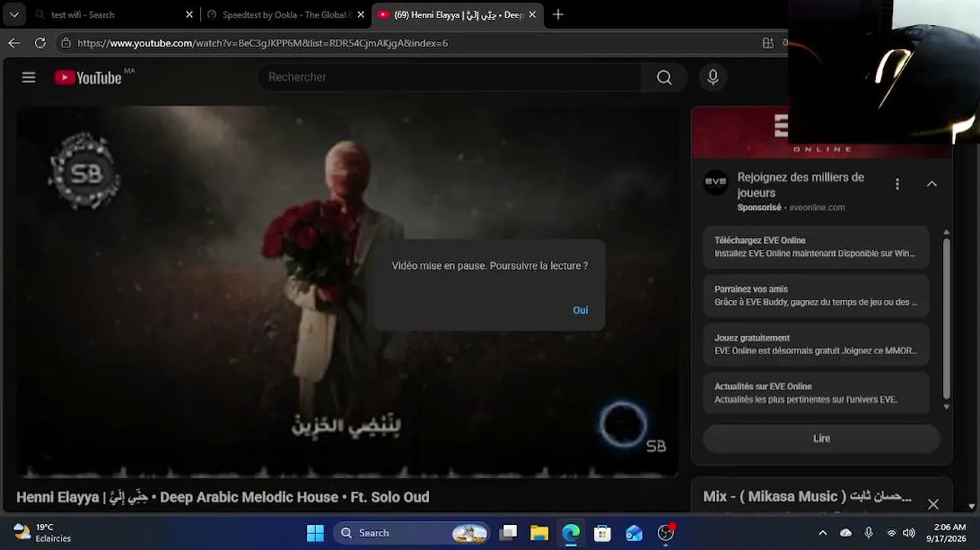The image size is (980, 550).
Task: Click the page scroll-down arrow
Action: 972,505
